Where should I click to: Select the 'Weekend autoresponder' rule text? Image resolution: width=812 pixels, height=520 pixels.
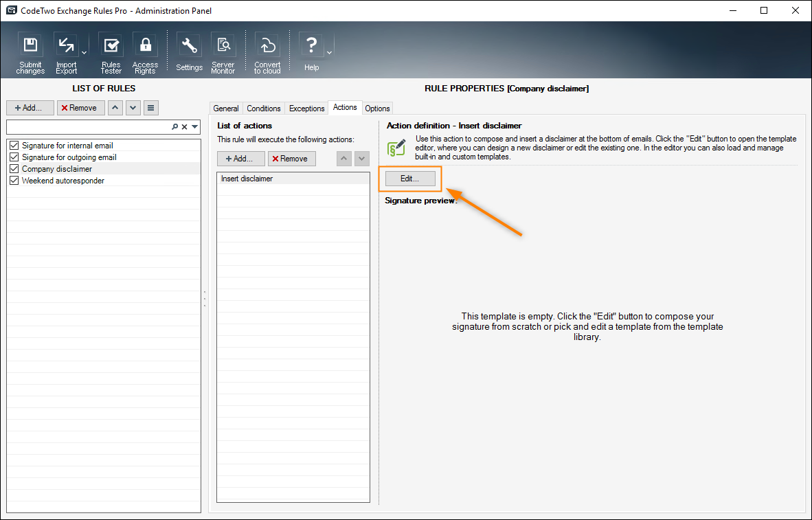tap(63, 181)
